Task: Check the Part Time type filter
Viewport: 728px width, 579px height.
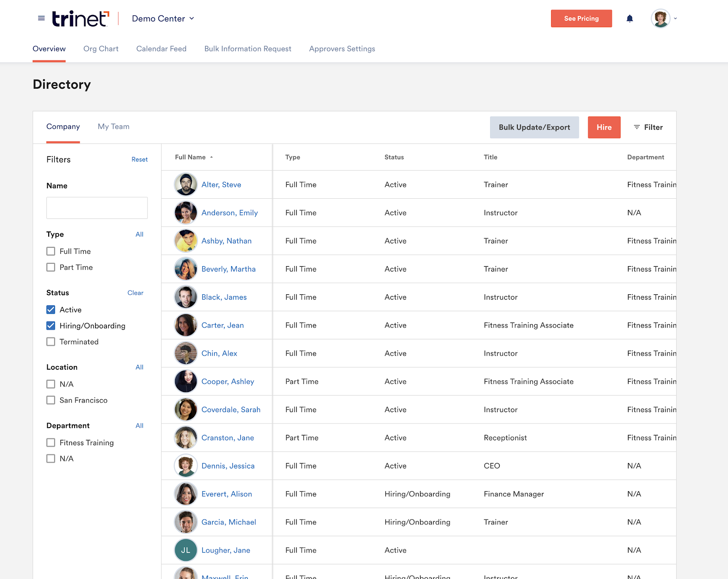Action: (51, 267)
